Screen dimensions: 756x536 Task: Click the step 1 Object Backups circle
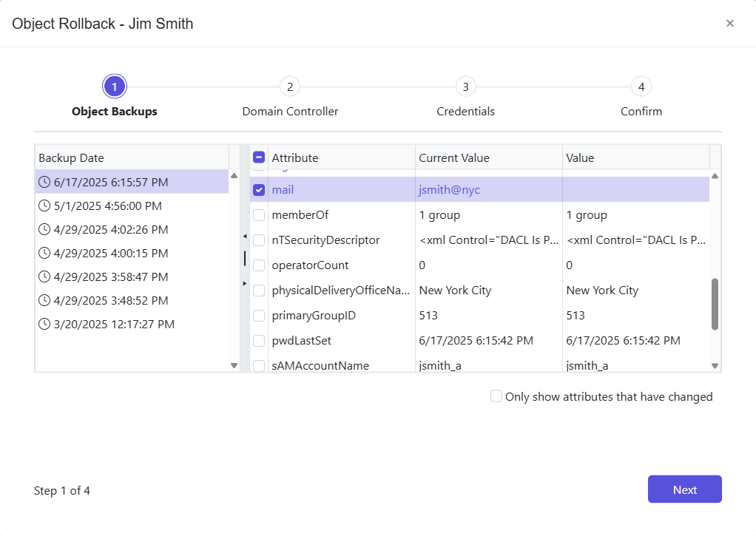tap(115, 86)
